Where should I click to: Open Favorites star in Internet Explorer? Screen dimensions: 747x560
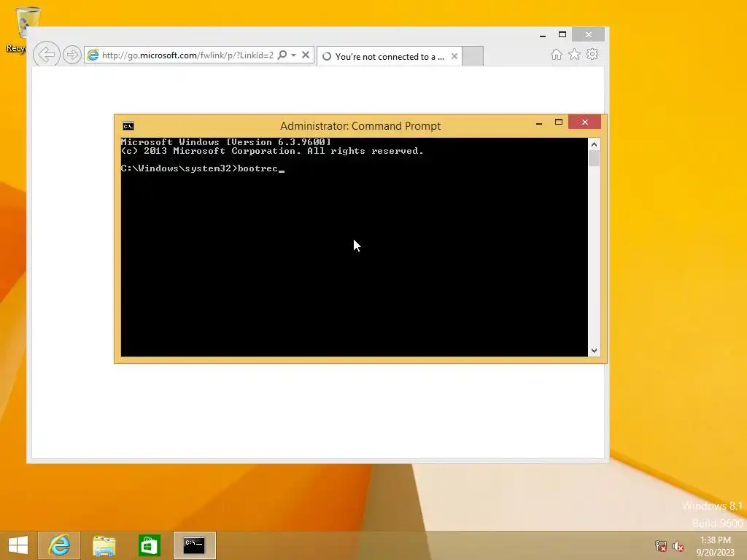click(575, 54)
